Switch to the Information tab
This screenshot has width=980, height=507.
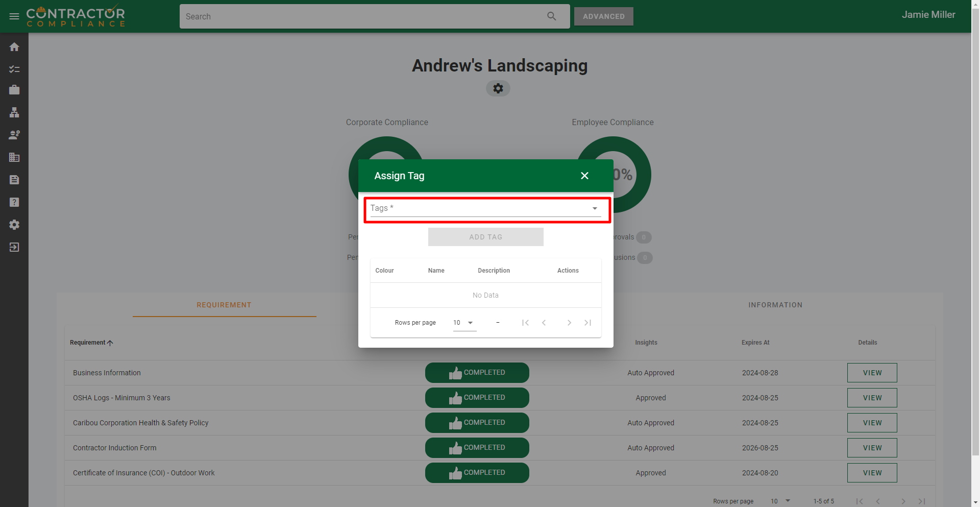[775, 305]
